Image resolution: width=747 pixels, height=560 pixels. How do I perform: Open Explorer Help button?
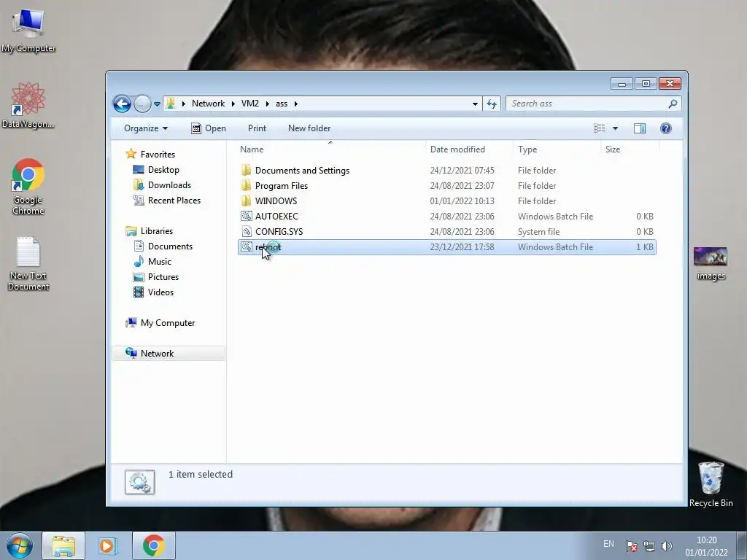tap(666, 128)
